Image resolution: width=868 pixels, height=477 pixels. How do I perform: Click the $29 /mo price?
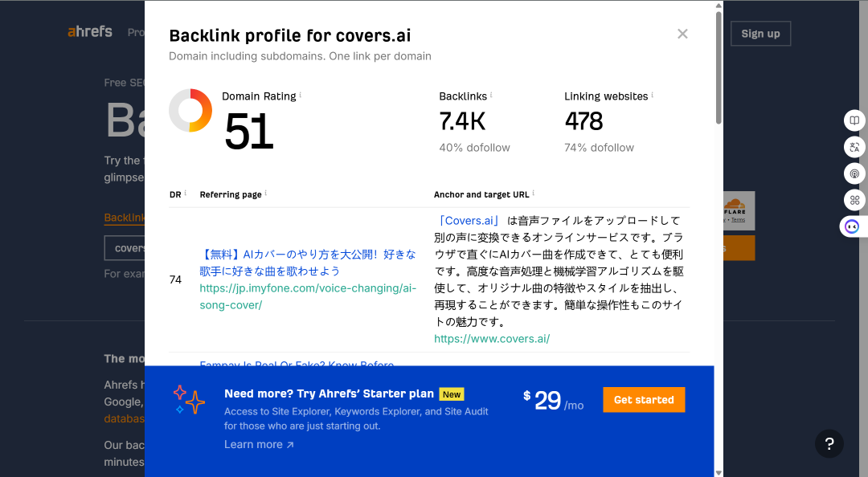tap(554, 401)
